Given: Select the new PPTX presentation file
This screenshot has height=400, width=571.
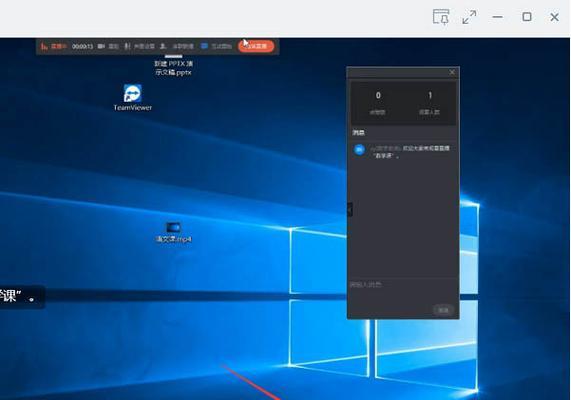Looking at the screenshot, I should coord(173,65).
